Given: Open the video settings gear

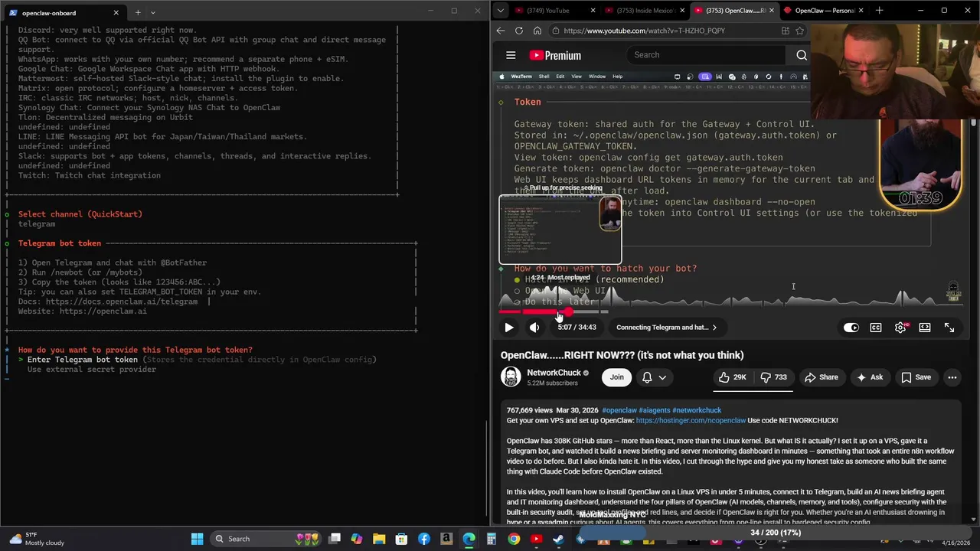Looking at the screenshot, I should tap(900, 328).
